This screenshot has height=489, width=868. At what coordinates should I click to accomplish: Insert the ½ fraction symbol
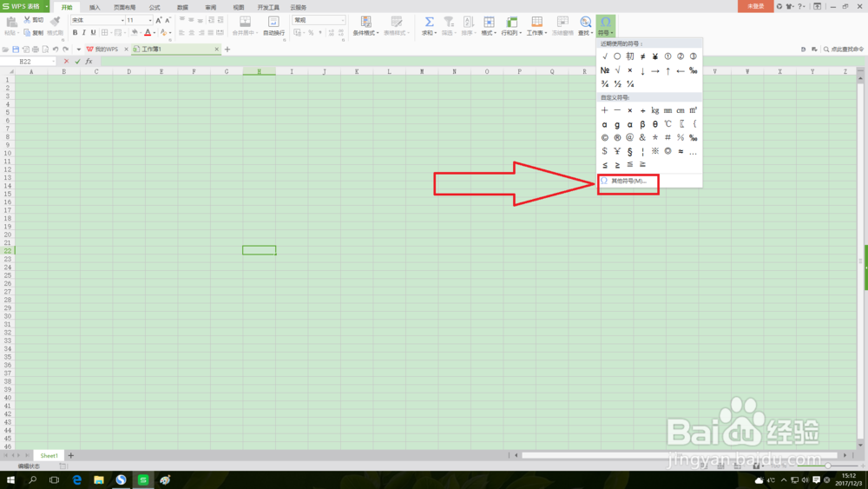[617, 84]
